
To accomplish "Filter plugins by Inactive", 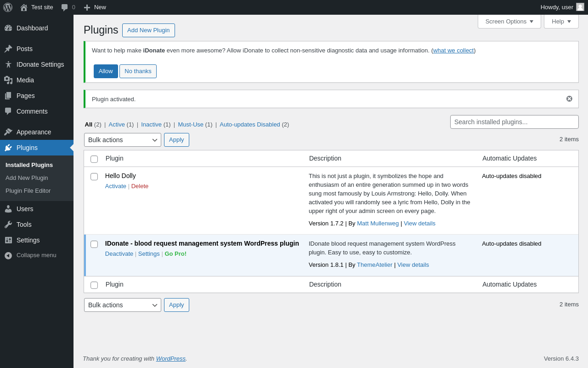I will point(151,125).
